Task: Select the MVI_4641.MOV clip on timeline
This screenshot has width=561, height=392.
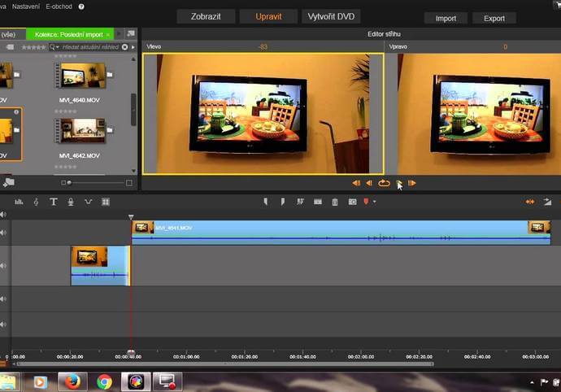Action: tap(341, 233)
